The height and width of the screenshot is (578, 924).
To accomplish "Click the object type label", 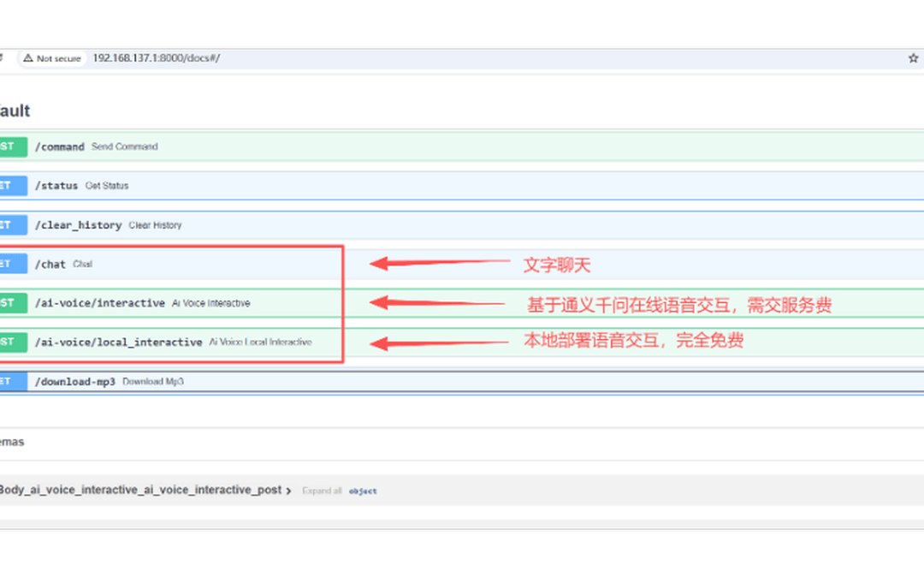I will click(x=363, y=491).
